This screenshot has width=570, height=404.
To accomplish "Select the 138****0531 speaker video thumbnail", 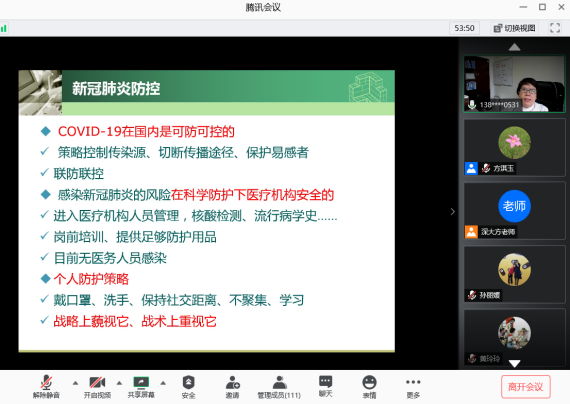I will (514, 84).
